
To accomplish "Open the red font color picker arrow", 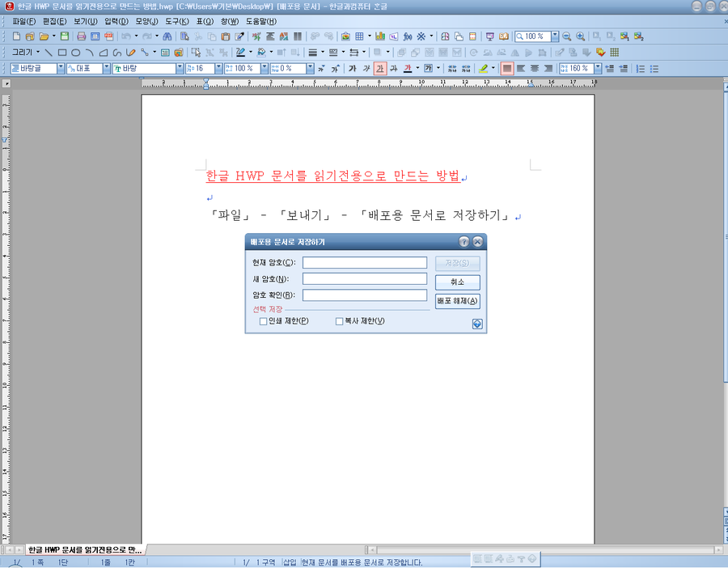I will (x=417, y=68).
